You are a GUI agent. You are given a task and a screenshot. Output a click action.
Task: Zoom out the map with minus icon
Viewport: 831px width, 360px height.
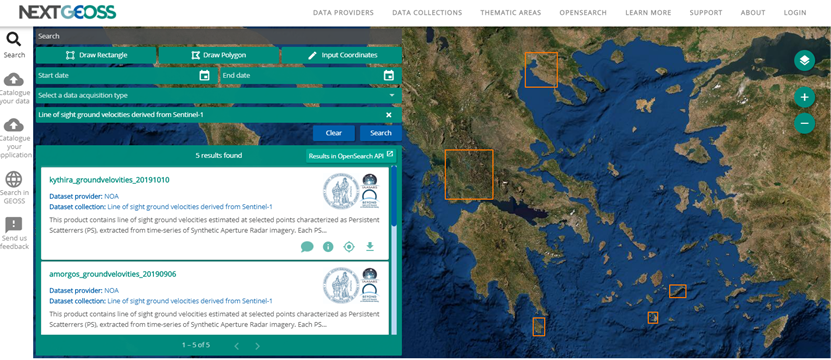click(804, 124)
